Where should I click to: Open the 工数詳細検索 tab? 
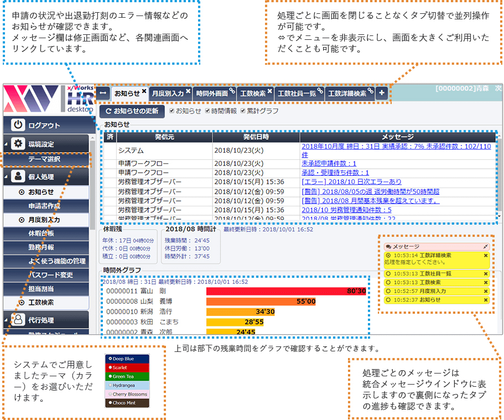coord(346,94)
